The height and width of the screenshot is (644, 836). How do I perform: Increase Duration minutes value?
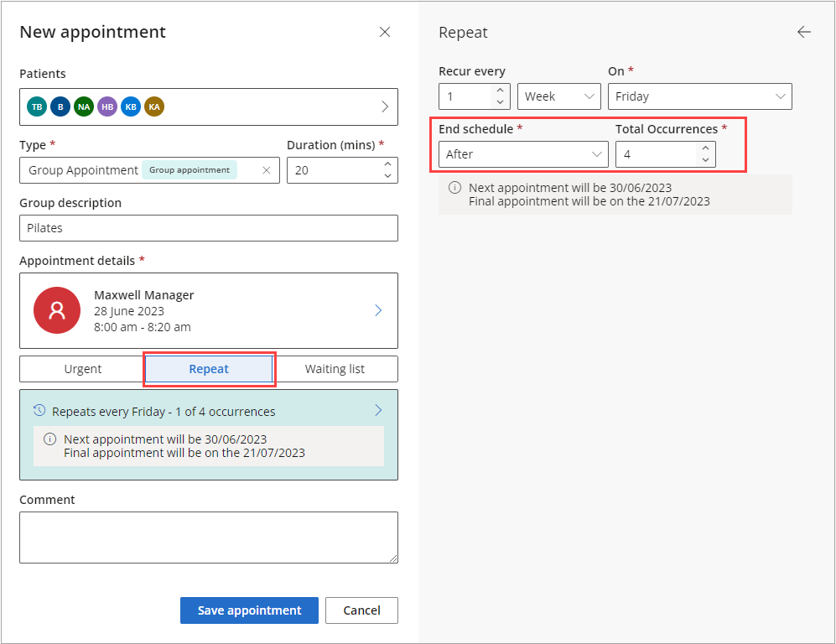[x=387, y=164]
